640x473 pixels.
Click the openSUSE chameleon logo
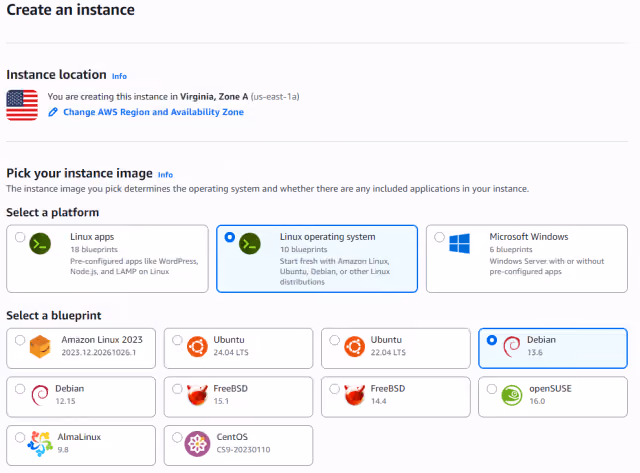click(512, 395)
